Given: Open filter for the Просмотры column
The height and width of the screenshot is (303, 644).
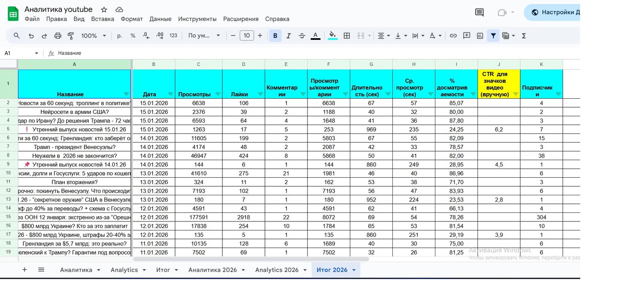Looking at the screenshot, I should [218, 94].
